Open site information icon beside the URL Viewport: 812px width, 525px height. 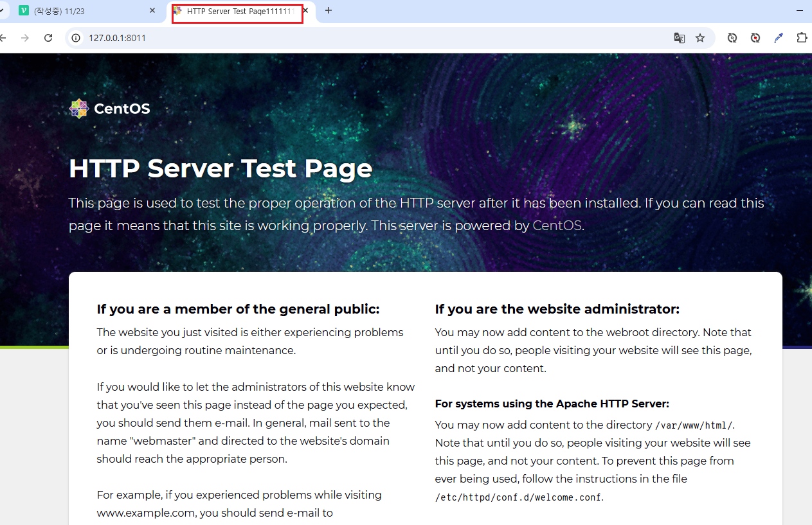(x=76, y=38)
